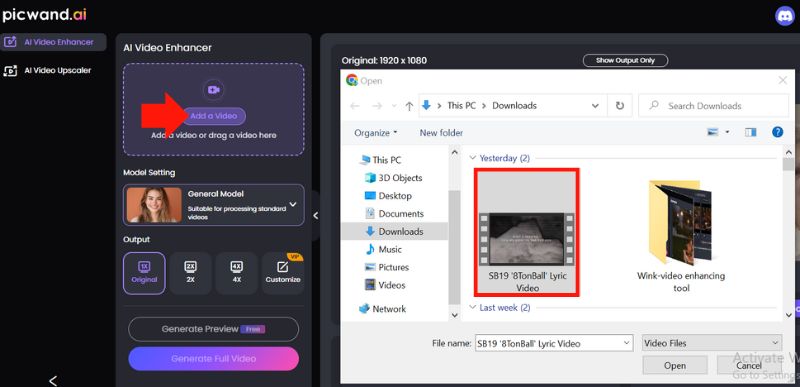Image resolution: width=800 pixels, height=387 pixels.
Task: Click Downloads in the address path
Action: (x=514, y=106)
